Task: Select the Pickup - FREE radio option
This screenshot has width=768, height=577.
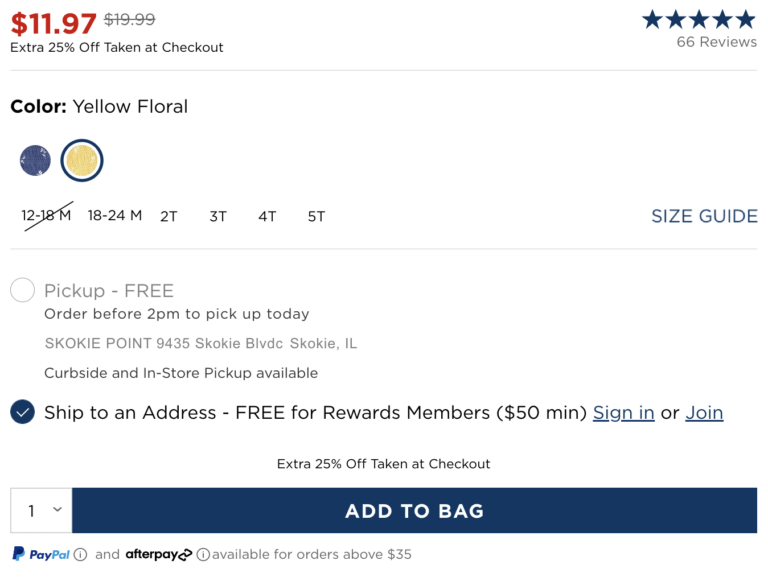Action: (x=22, y=291)
